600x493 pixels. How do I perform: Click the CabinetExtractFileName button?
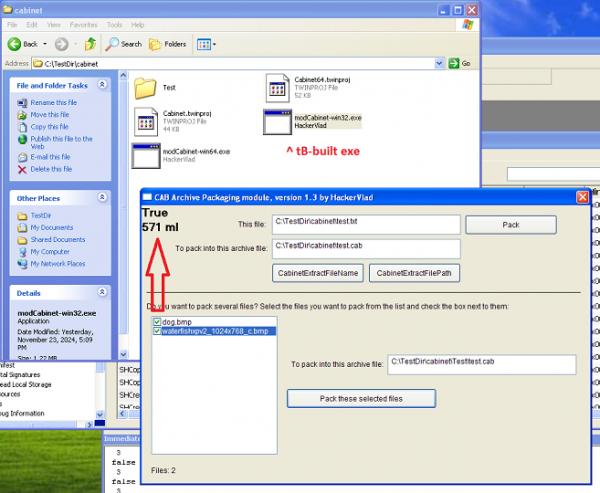tap(318, 273)
